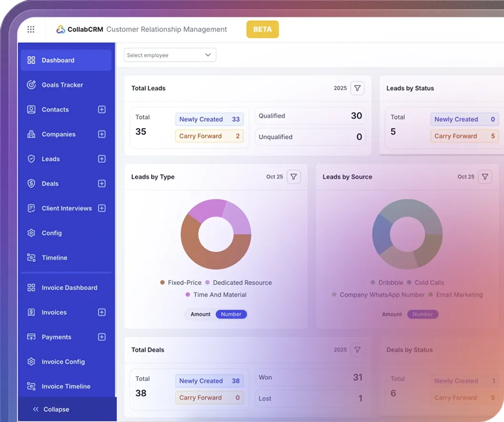Open Goals Tracker from the sidebar icon
This screenshot has height=422, width=504.
31,85
